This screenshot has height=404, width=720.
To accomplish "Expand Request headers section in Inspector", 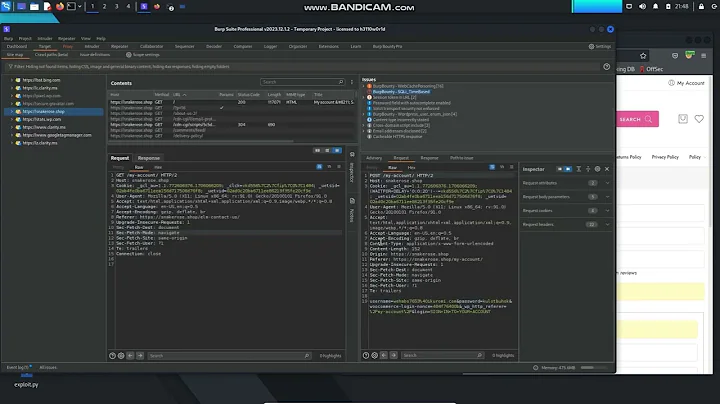I will point(608,224).
